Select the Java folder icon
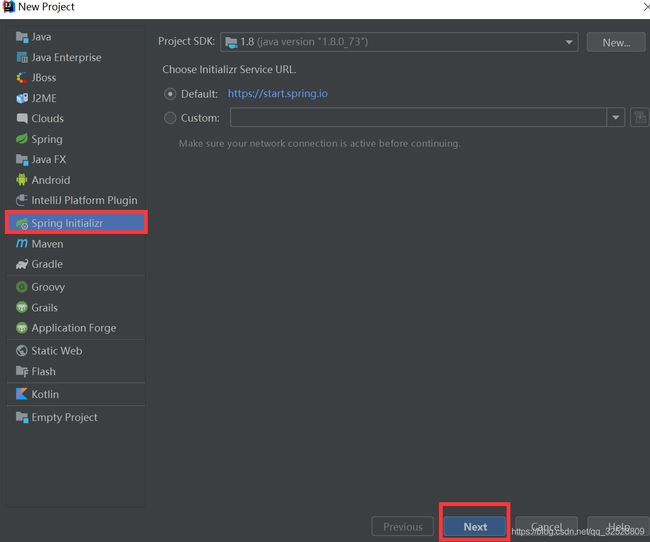Image resolution: width=650 pixels, height=542 pixels. coord(22,37)
